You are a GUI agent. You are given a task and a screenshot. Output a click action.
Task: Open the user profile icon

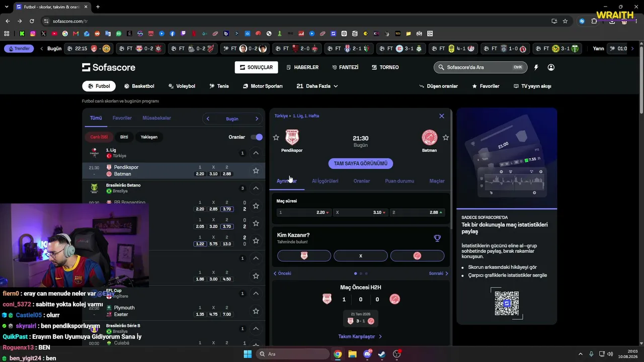[551, 67]
